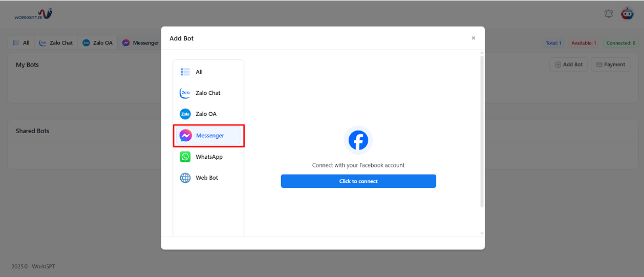Click the WhatsApp icon in sidebar

[185, 157]
